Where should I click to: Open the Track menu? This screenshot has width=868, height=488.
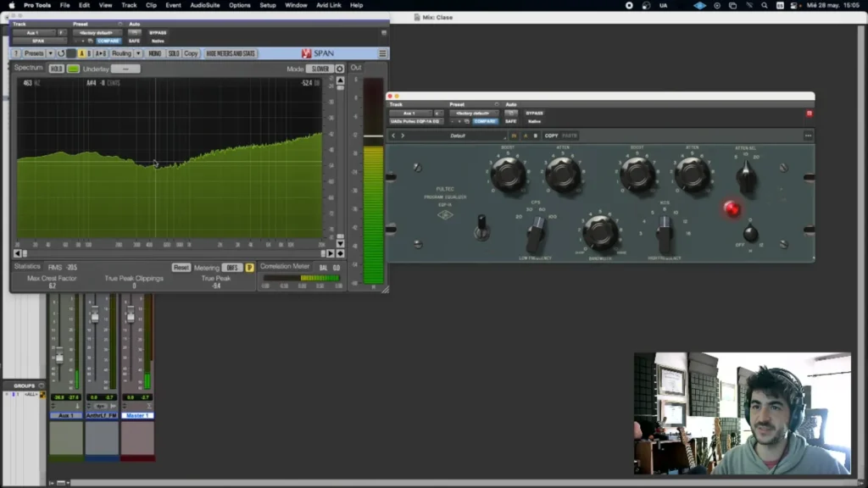pyautogui.click(x=129, y=6)
